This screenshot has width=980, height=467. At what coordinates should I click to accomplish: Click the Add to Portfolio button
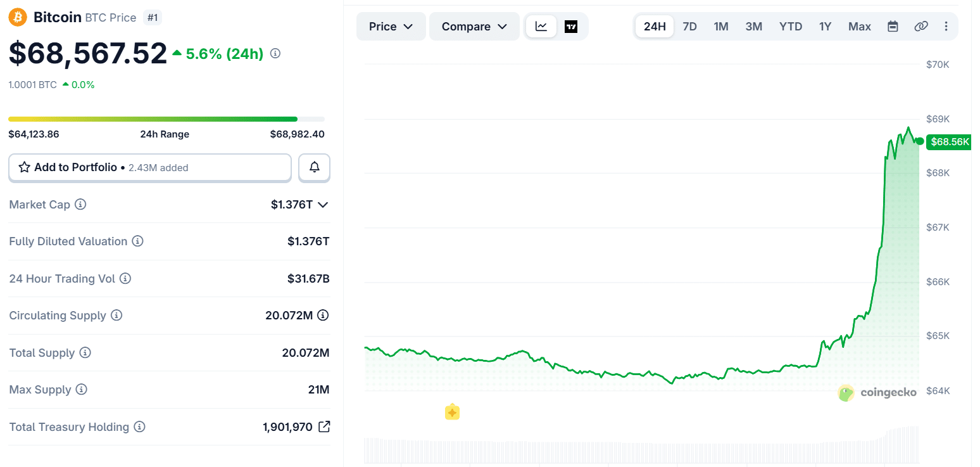150,167
